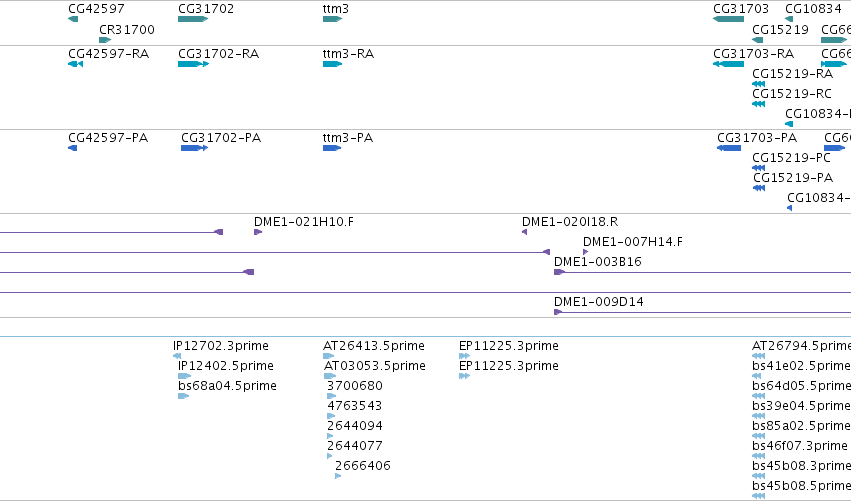Select the CR31700 gene feature label
Screen dimensions: 851x501
click(126, 29)
